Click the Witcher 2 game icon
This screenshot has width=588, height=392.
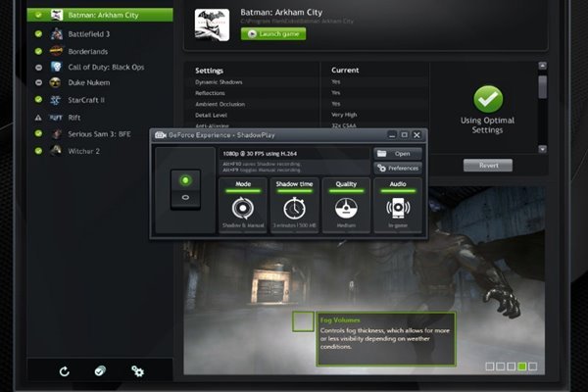(56, 151)
